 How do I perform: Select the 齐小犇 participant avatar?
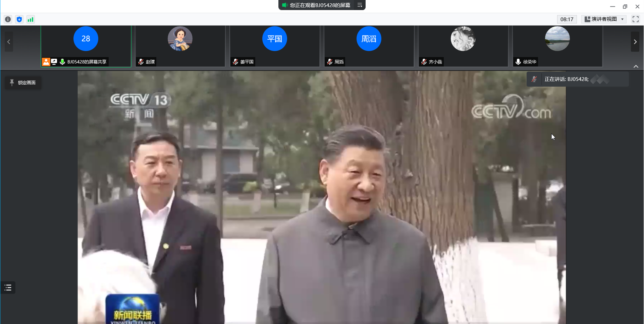(463, 39)
